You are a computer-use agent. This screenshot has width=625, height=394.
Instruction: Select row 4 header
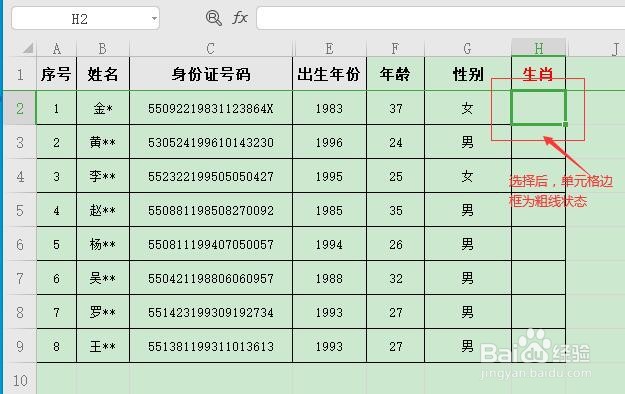(x=20, y=176)
